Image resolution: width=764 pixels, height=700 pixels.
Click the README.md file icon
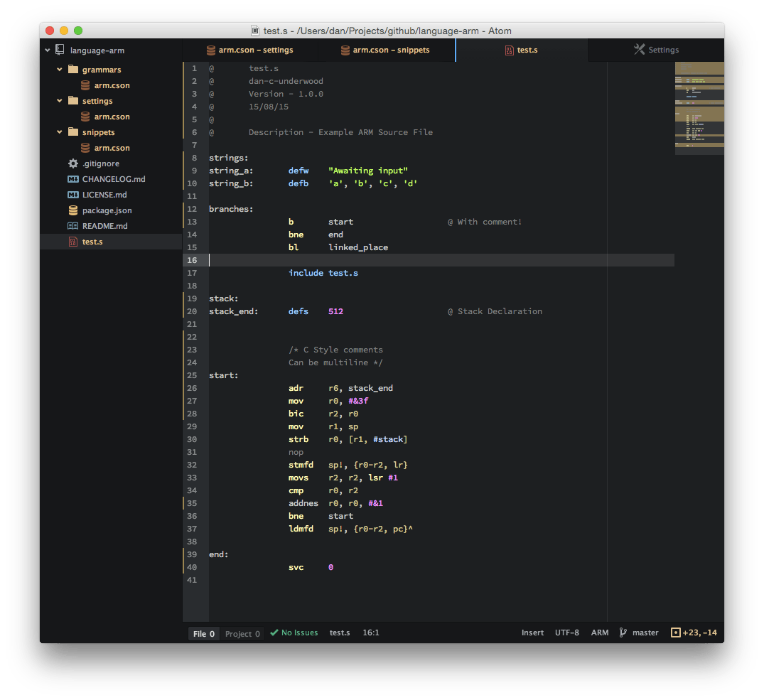pyautogui.click(x=73, y=225)
